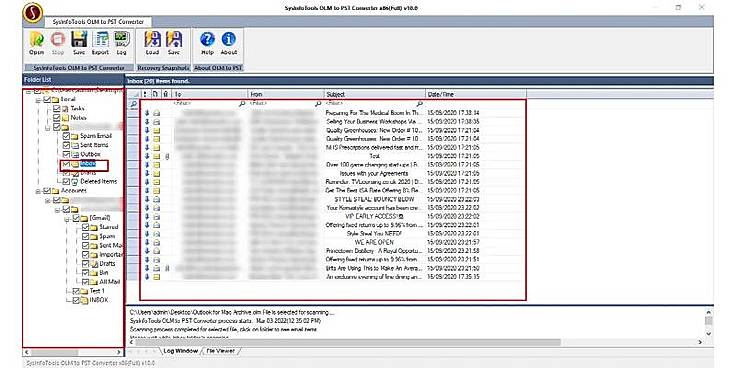This screenshot has width=736, height=368.
Task: Select the Spam folder under [Gmail]
Action: click(x=107, y=236)
